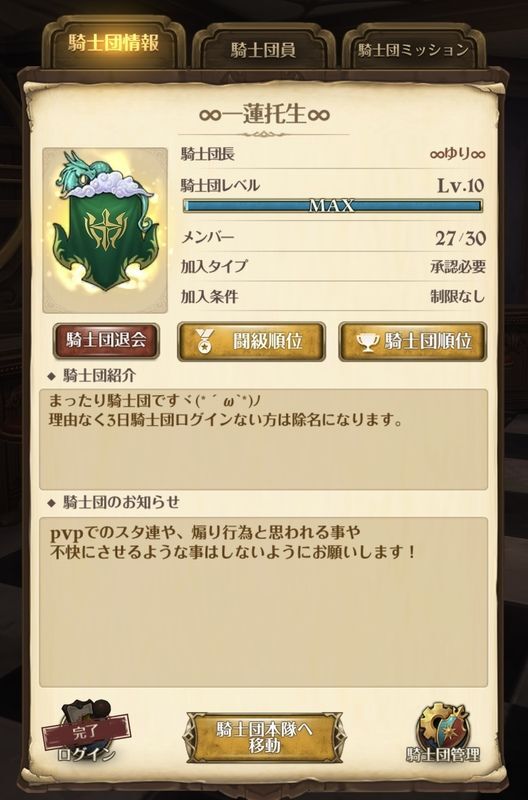
Task: Click the guild name ∞一蓮托生∞ title
Action: (x=264, y=114)
